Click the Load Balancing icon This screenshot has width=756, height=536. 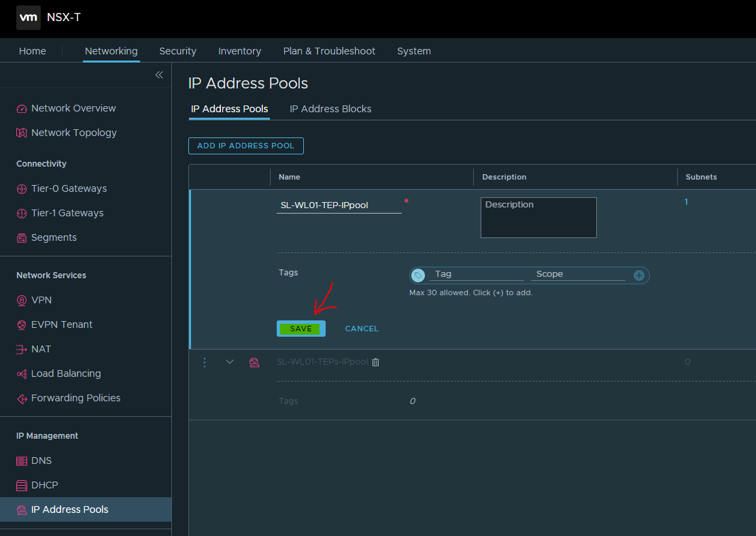click(22, 374)
